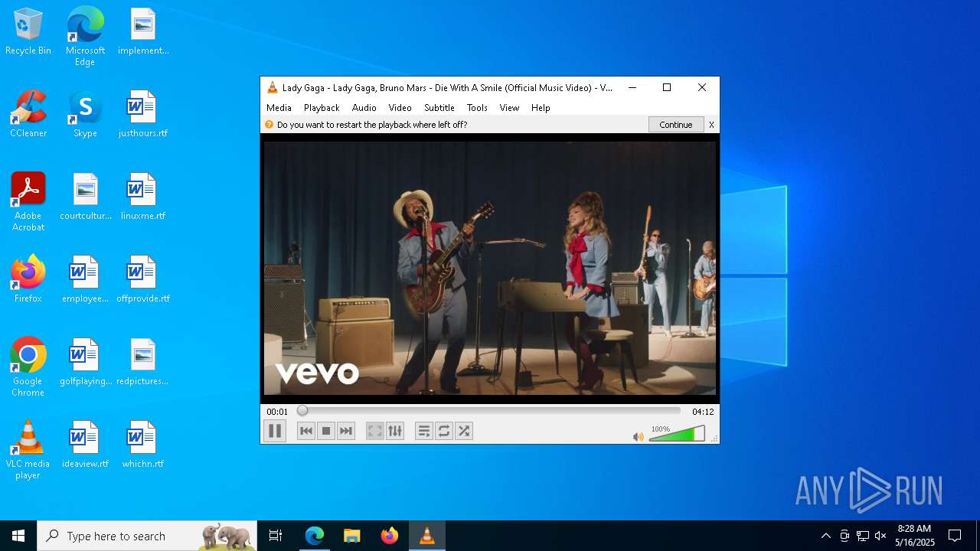Open the Tools menu
Viewport: 980px width, 551px height.
tap(477, 108)
